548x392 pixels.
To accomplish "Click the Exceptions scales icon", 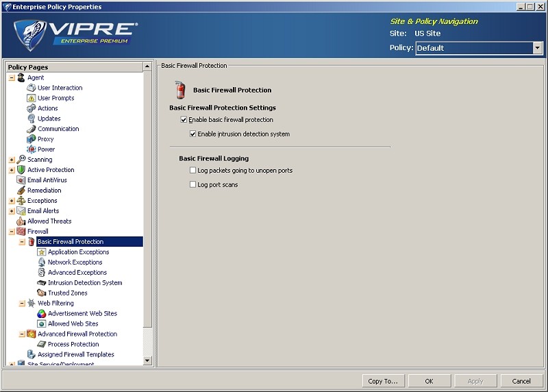I will tap(21, 200).
